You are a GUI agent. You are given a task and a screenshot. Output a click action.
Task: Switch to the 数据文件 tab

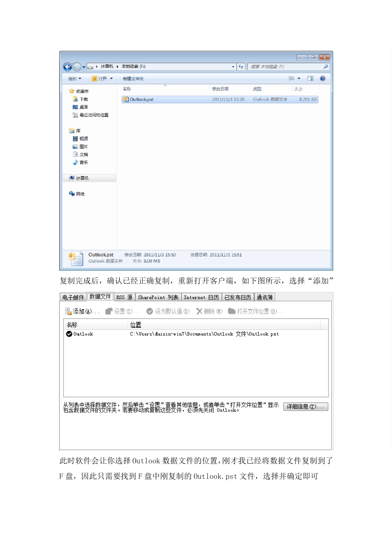coord(100,297)
